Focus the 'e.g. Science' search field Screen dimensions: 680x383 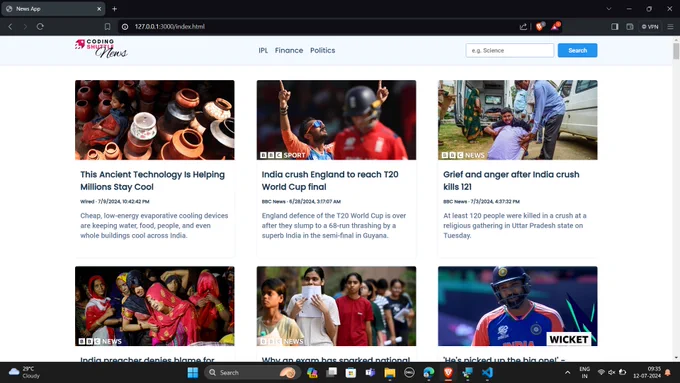(x=510, y=50)
